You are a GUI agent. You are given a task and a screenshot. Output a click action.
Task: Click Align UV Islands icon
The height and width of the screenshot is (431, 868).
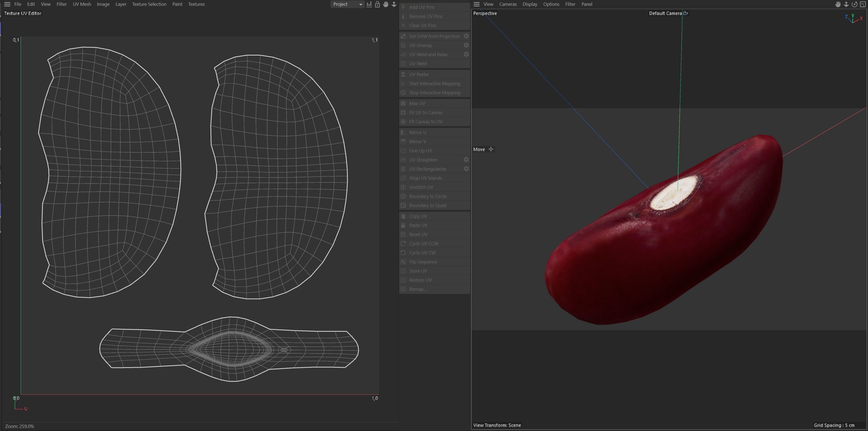(x=403, y=178)
